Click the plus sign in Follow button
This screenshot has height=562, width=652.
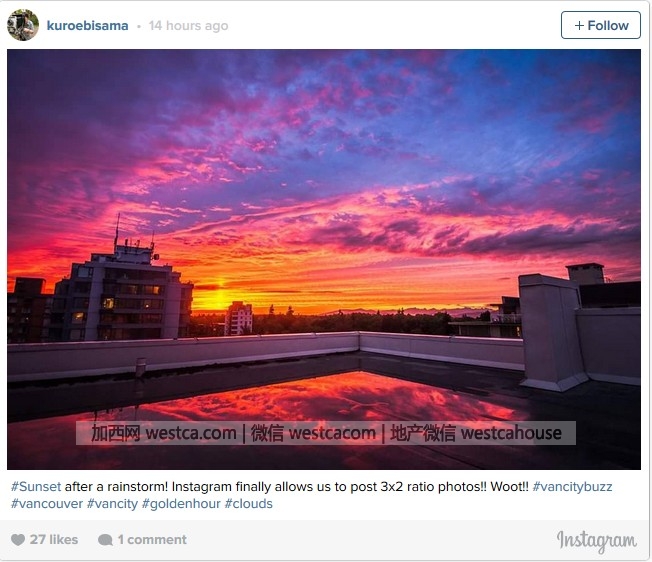point(579,25)
